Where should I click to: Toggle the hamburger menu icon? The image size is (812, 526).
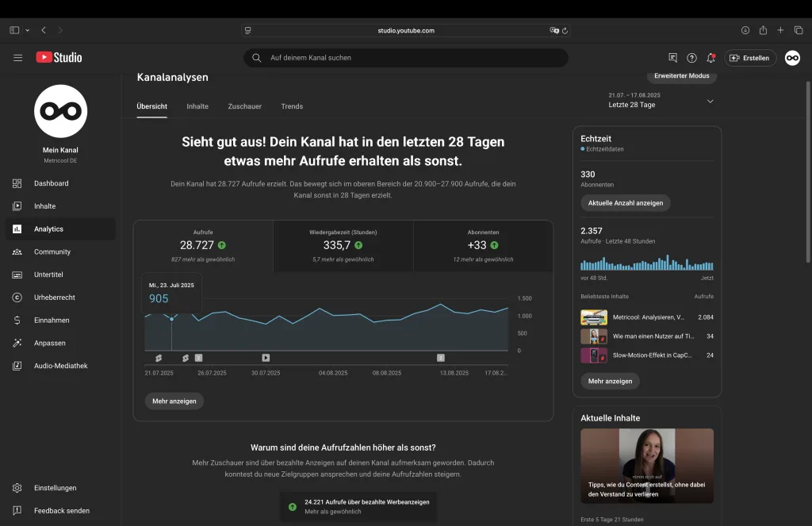17,58
